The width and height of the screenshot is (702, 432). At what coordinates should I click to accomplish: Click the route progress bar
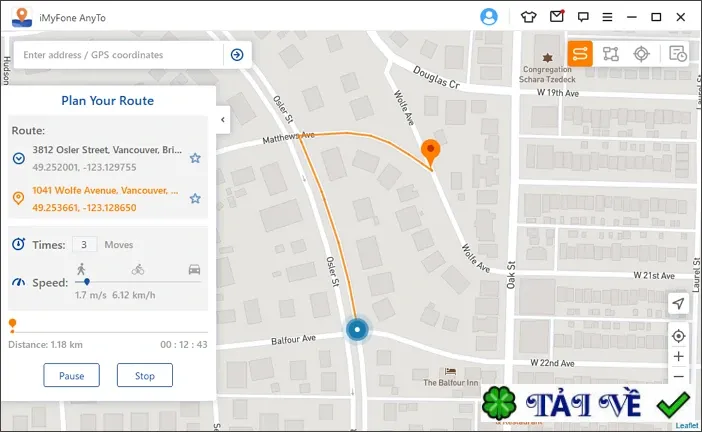(x=108, y=332)
